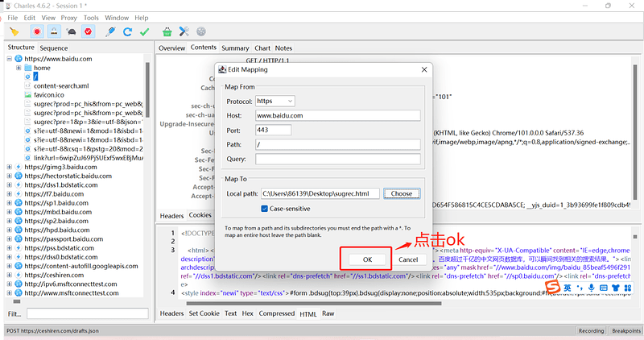Toggle the turtle Throttling icon
Viewport: 644px width, 340px height.
pos(71,31)
